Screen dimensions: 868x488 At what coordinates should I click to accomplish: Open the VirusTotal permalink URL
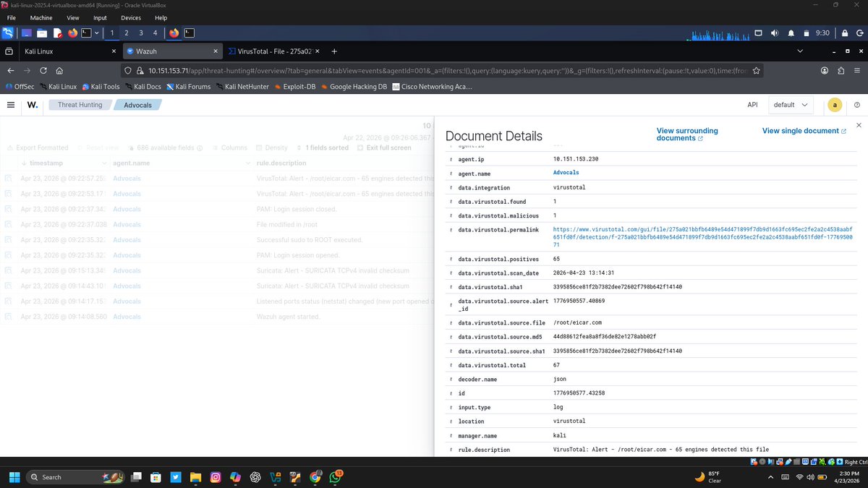(x=702, y=237)
